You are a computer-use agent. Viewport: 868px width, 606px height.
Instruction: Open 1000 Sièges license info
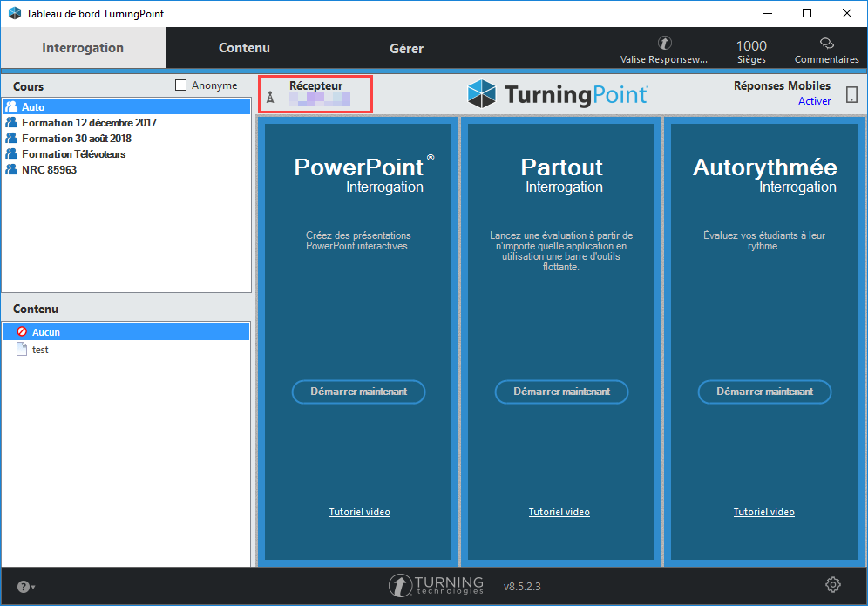751,51
